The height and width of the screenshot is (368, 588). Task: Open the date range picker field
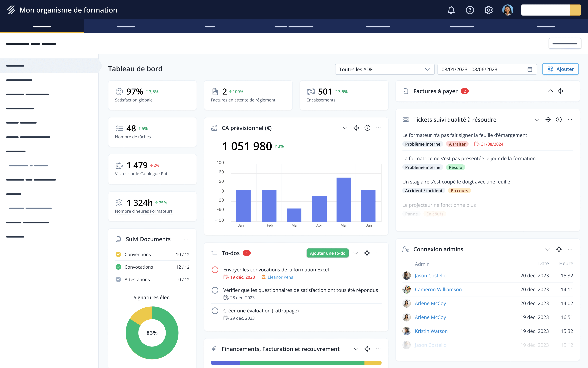(x=487, y=69)
